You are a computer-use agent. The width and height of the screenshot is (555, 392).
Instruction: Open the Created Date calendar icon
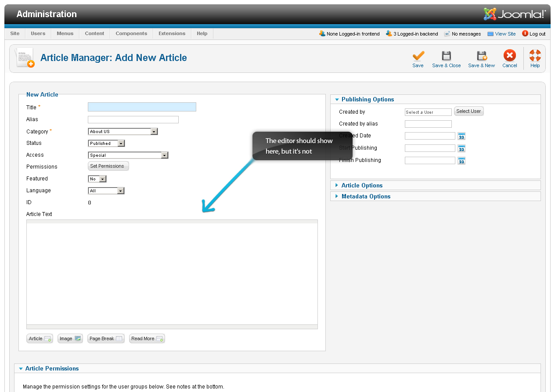coord(461,136)
